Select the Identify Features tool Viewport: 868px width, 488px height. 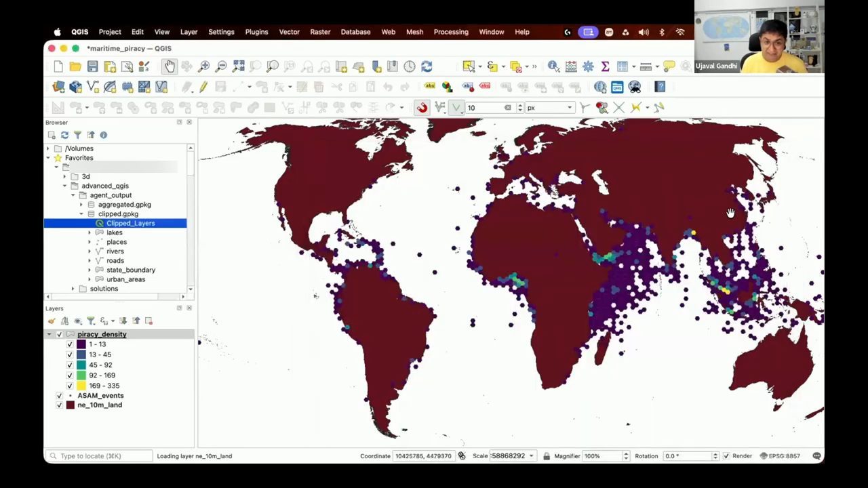pos(553,66)
